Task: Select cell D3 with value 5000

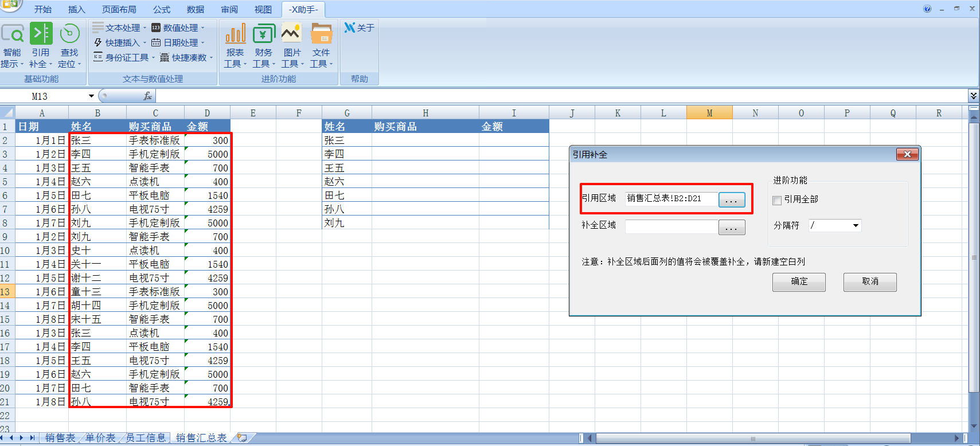Action: coord(207,154)
